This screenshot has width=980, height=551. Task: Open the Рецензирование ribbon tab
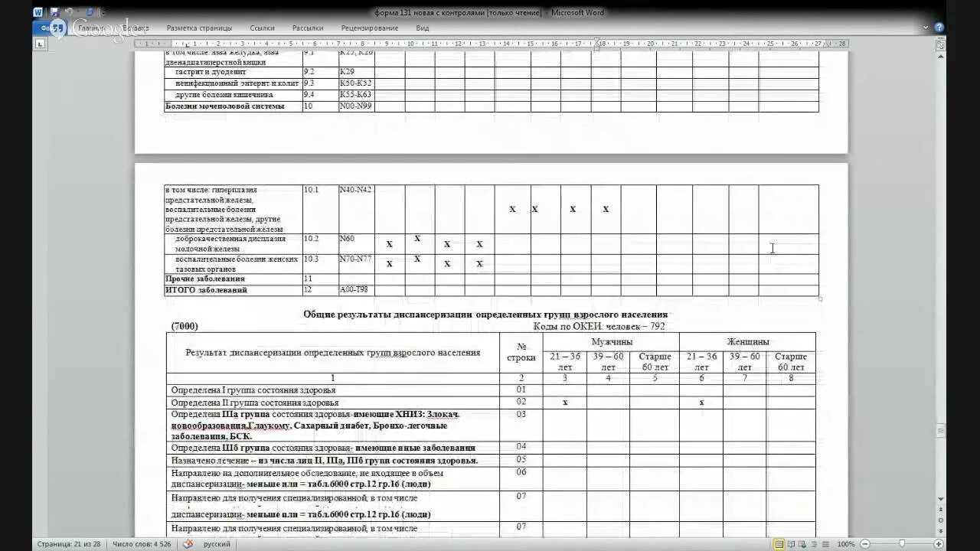coord(370,28)
